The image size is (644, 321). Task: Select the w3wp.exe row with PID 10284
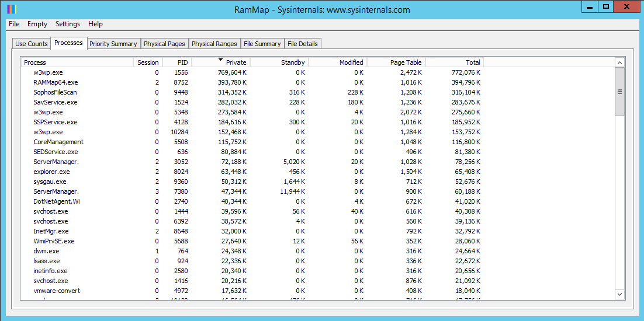[x=252, y=132]
